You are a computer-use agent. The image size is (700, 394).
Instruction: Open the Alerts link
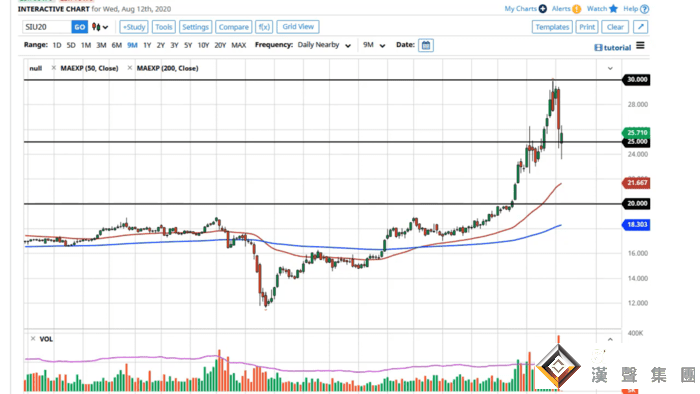(561, 8)
